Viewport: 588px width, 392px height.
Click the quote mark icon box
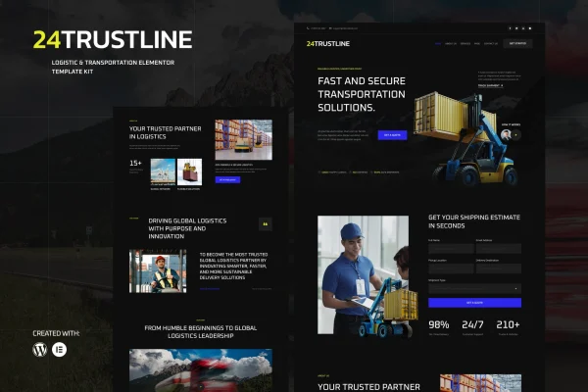coord(266,224)
